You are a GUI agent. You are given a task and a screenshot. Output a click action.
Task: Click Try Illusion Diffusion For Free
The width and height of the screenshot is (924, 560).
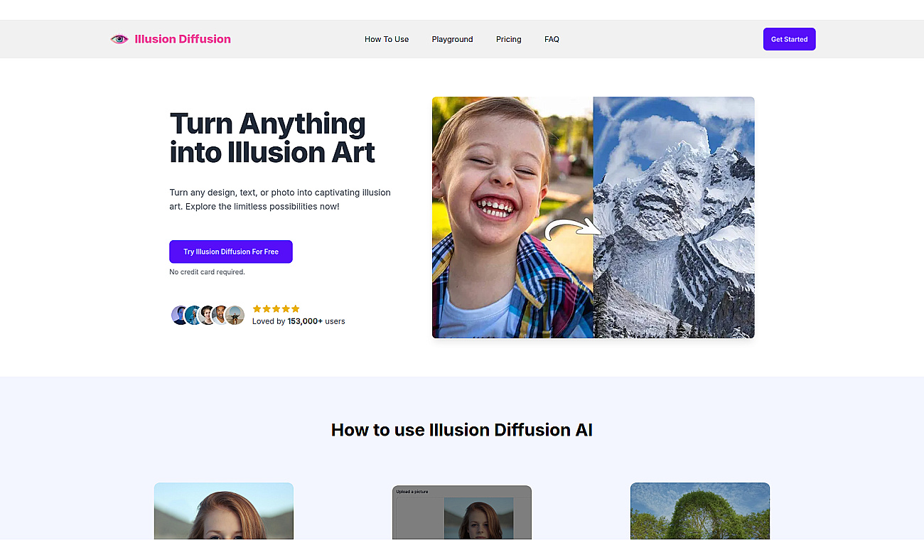click(x=231, y=252)
